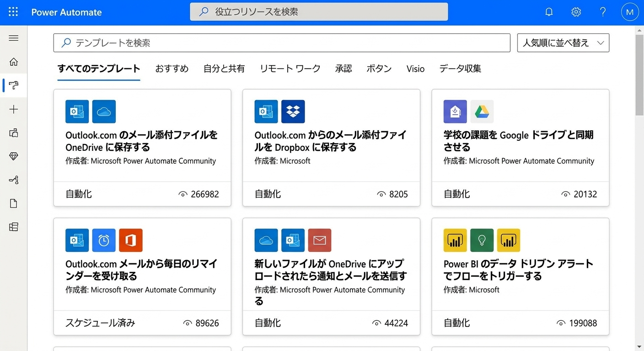The image size is (644, 351).
Task: Open the settings gear
Action: [x=576, y=12]
